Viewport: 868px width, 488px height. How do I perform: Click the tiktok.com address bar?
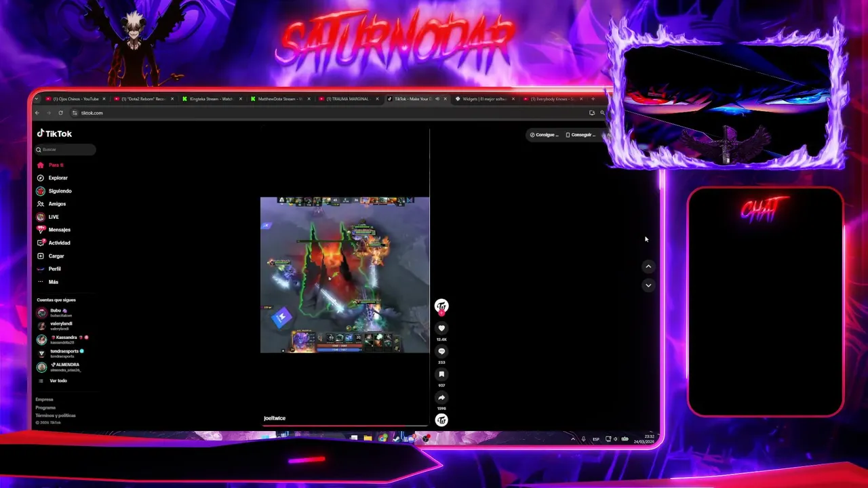325,113
